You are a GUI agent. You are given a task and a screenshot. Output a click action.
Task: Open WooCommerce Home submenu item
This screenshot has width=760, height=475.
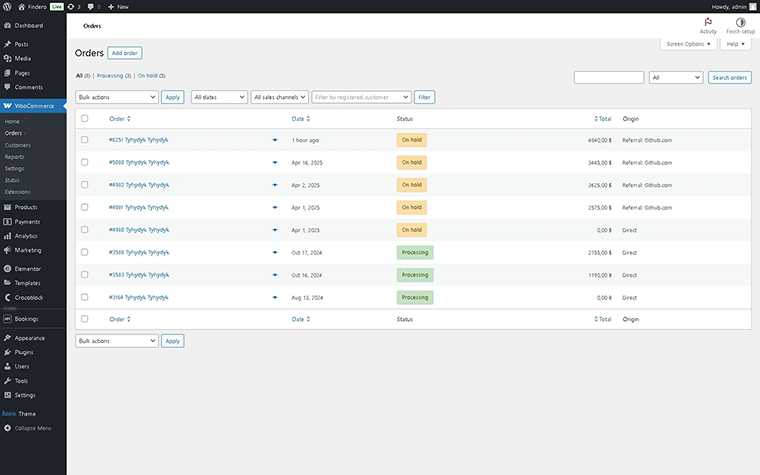point(12,122)
